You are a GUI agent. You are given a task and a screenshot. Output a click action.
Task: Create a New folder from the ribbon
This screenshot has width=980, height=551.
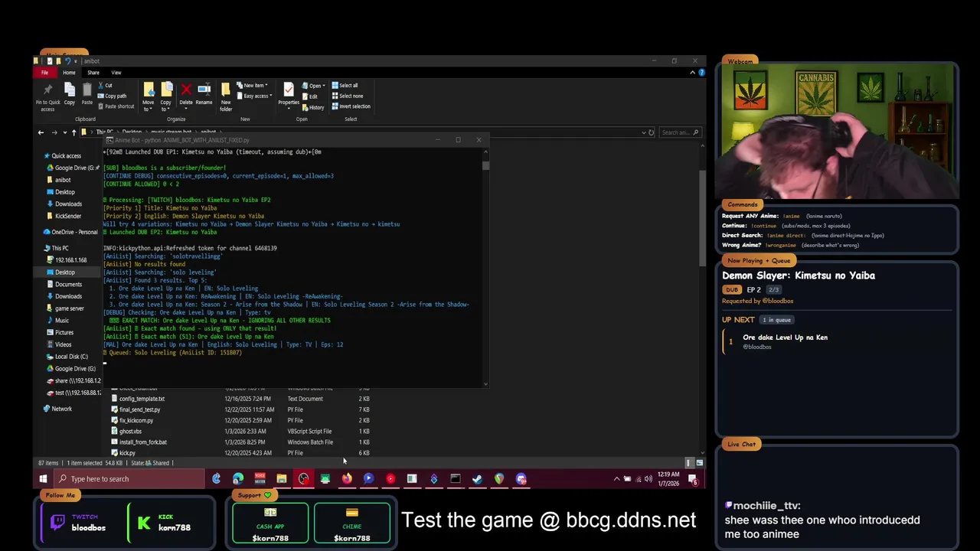(x=226, y=96)
